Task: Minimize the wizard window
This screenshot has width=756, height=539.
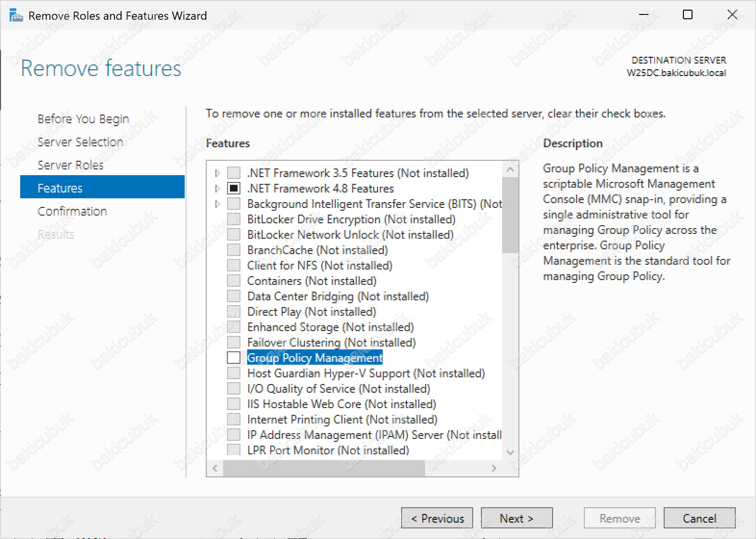Action: [x=643, y=15]
